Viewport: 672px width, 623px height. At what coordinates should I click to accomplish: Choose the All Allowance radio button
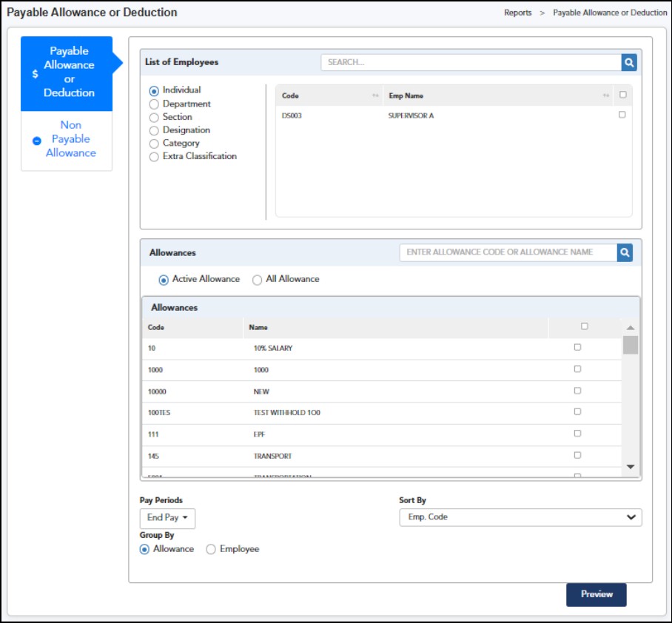click(258, 280)
